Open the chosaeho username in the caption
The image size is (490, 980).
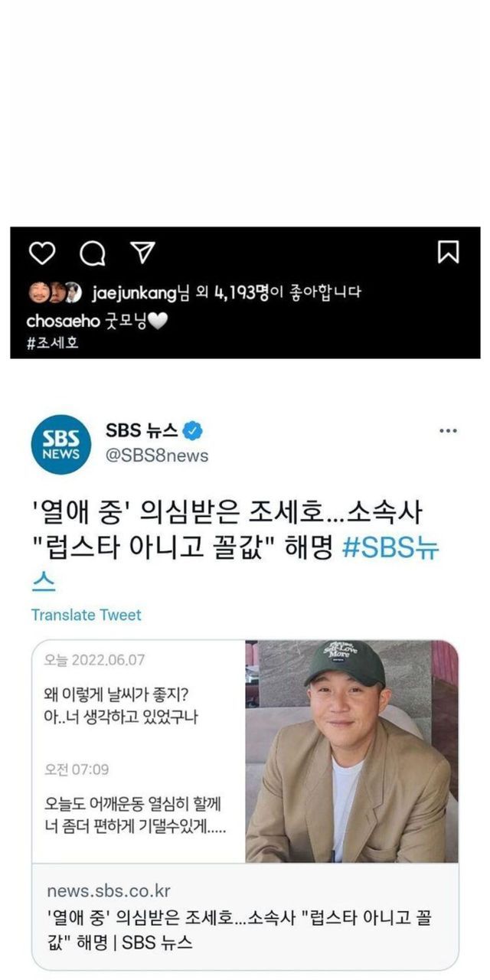click(63, 321)
